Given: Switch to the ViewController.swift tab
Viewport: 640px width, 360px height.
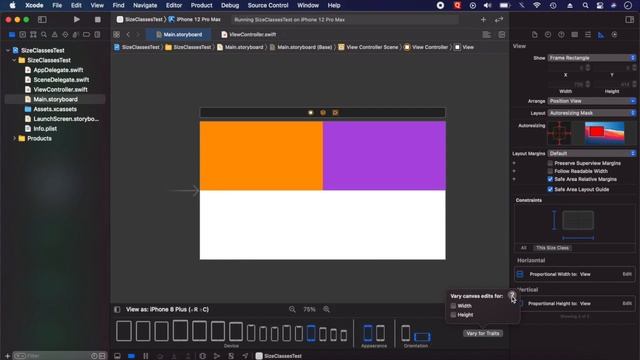Looking at the screenshot, I should click(249, 35).
